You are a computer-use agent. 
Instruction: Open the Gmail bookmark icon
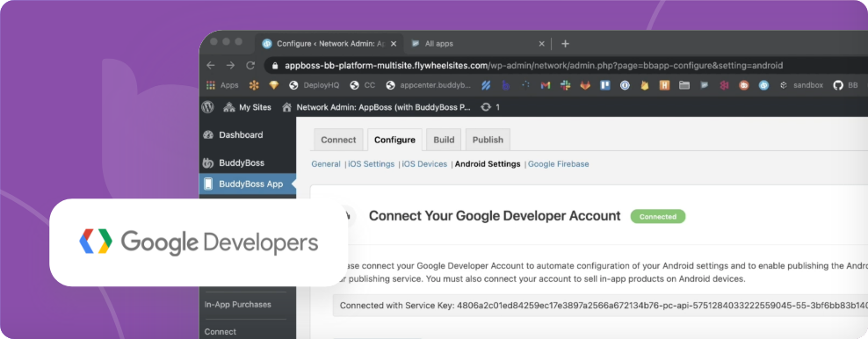click(546, 85)
